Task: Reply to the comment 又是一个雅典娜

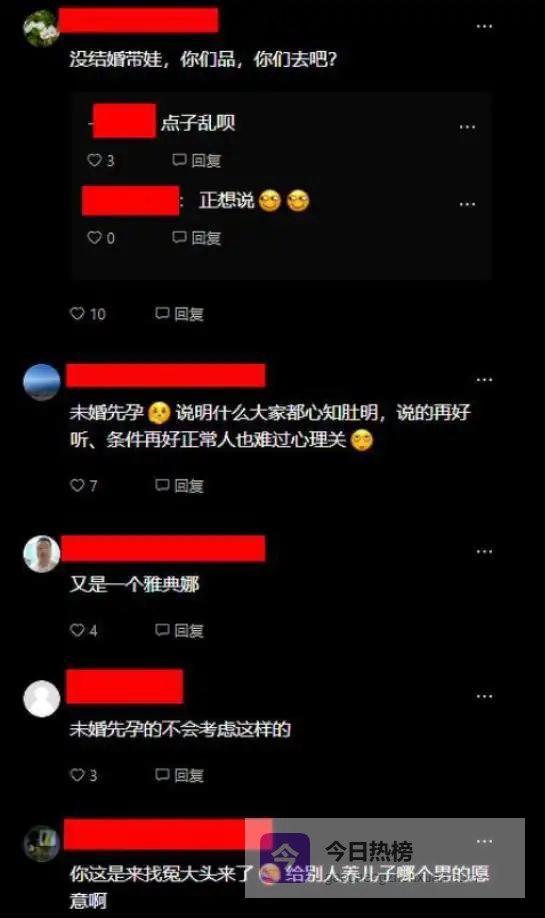Action: [x=179, y=630]
